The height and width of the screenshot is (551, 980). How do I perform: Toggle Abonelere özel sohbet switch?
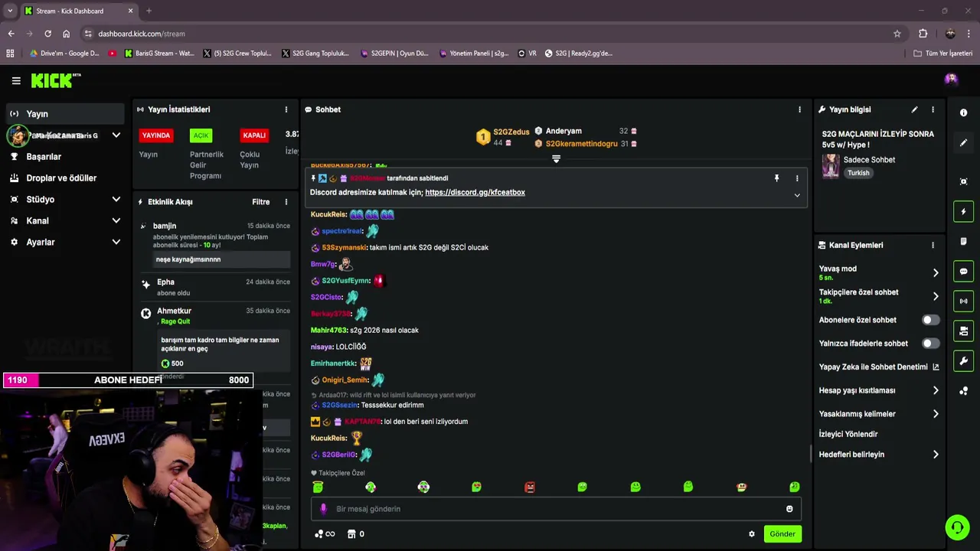[930, 320]
